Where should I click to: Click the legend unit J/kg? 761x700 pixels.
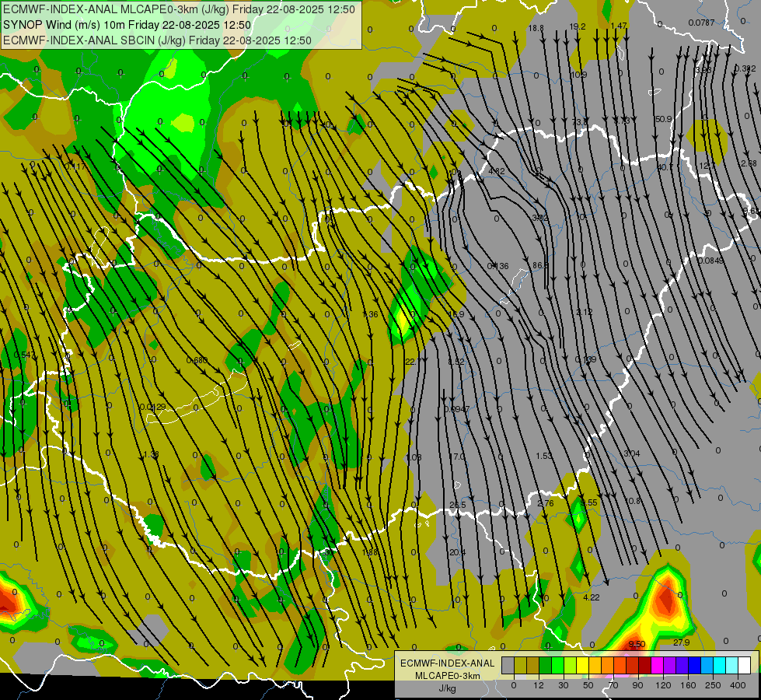(448, 688)
